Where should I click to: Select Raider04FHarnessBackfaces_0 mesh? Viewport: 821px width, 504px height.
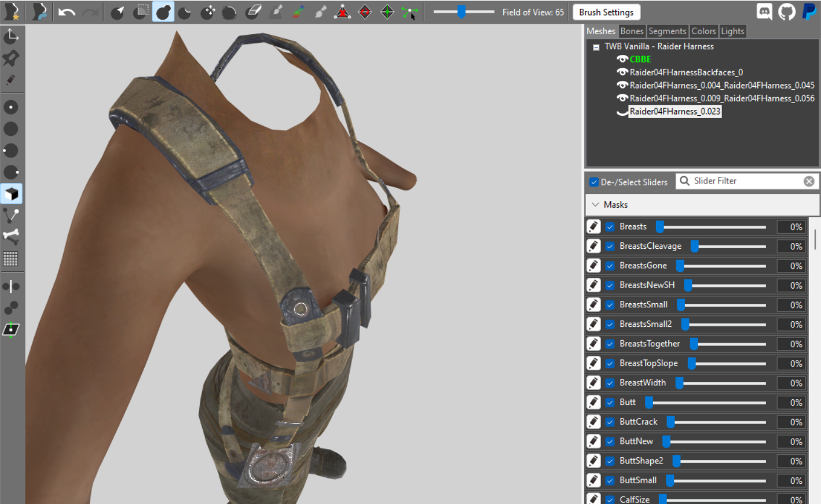(686, 72)
